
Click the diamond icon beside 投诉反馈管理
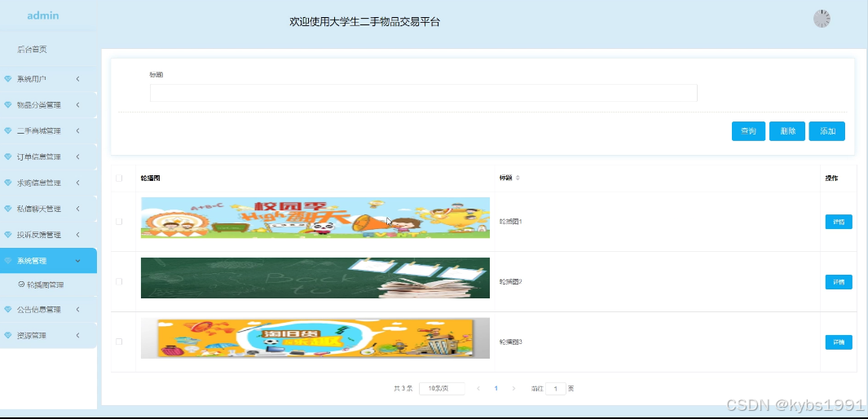[8, 235]
